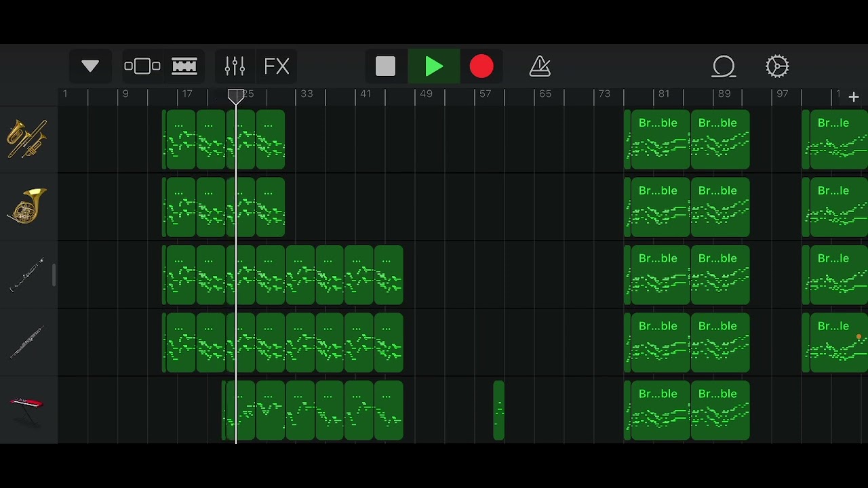Click bar 65 on the ruler
The height and width of the screenshot is (488, 868).
[545, 94]
